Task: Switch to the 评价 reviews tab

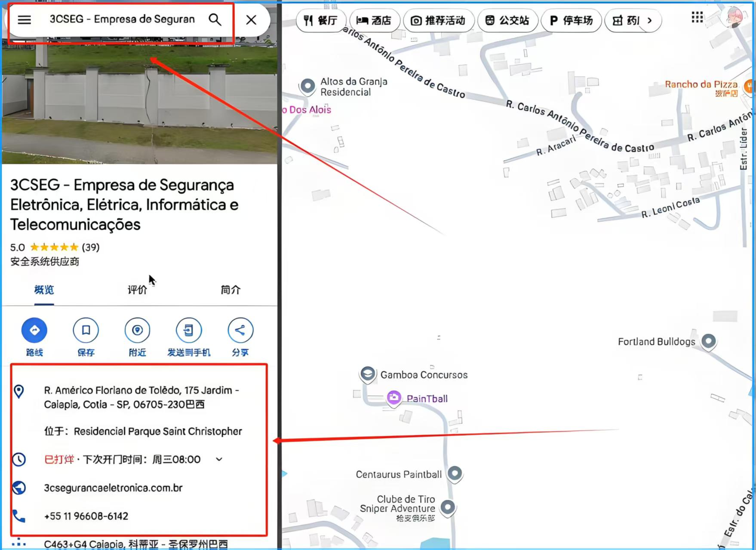Action: (137, 290)
